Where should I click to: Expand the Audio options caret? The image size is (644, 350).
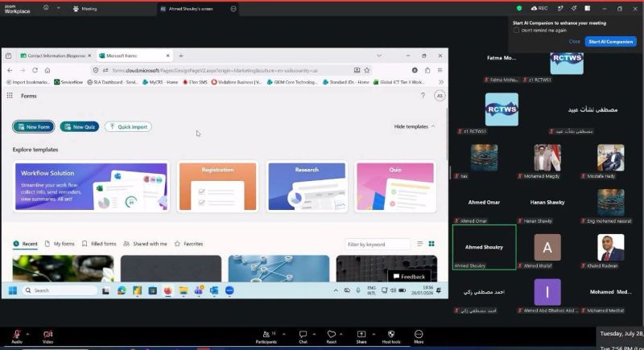pos(27,334)
